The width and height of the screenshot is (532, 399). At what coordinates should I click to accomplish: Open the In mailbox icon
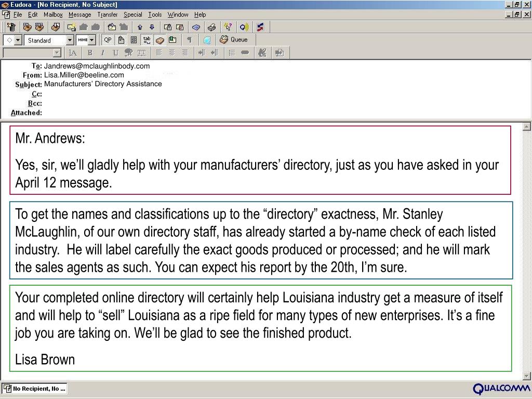coord(27,27)
